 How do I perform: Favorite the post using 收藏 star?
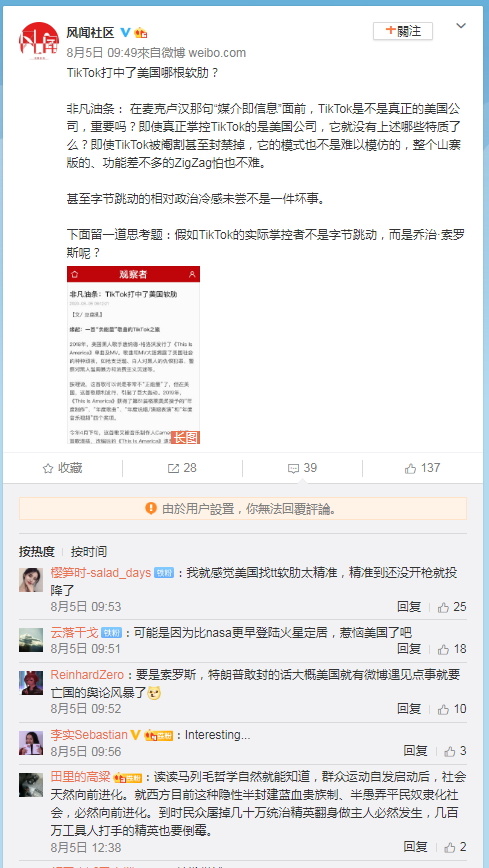63,468
